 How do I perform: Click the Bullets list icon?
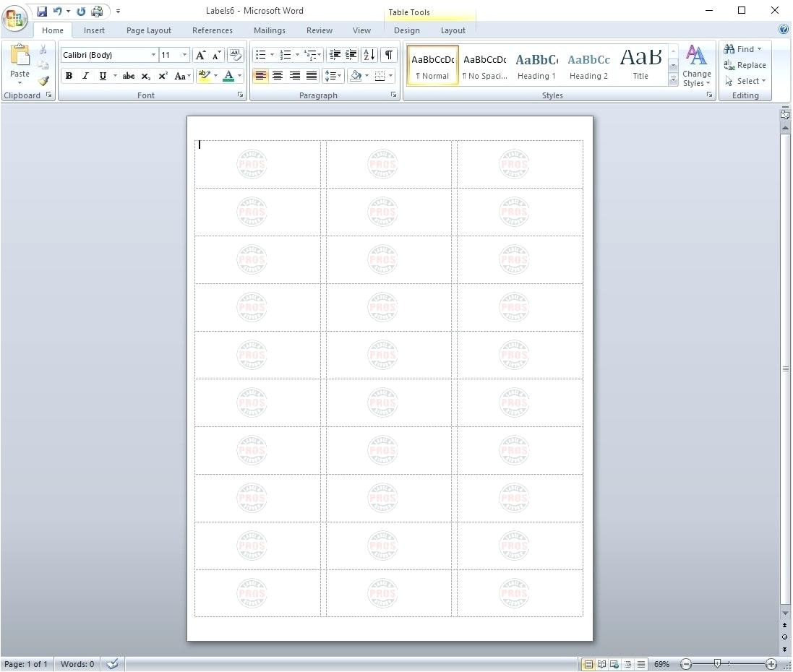[261, 55]
